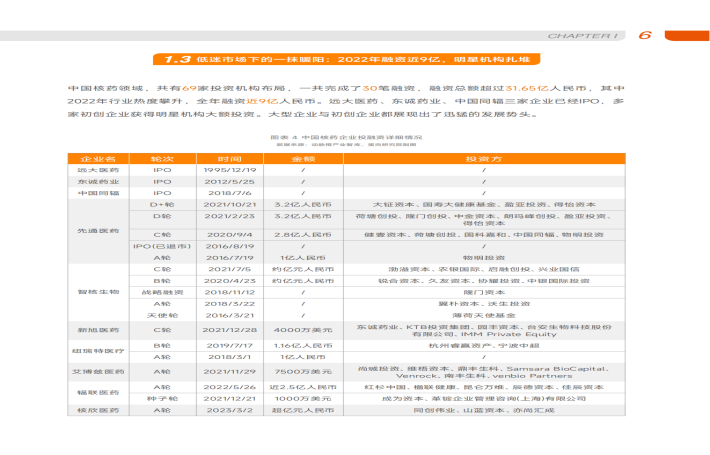This screenshot has width=710, height=455.
Task: Click page number 6 in the header
Action: pyautogui.click(x=645, y=35)
